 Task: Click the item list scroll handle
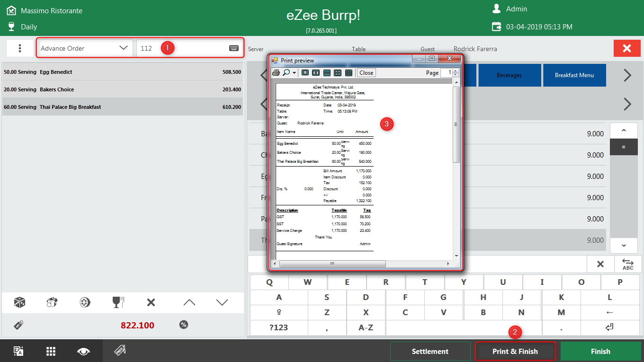624,147
